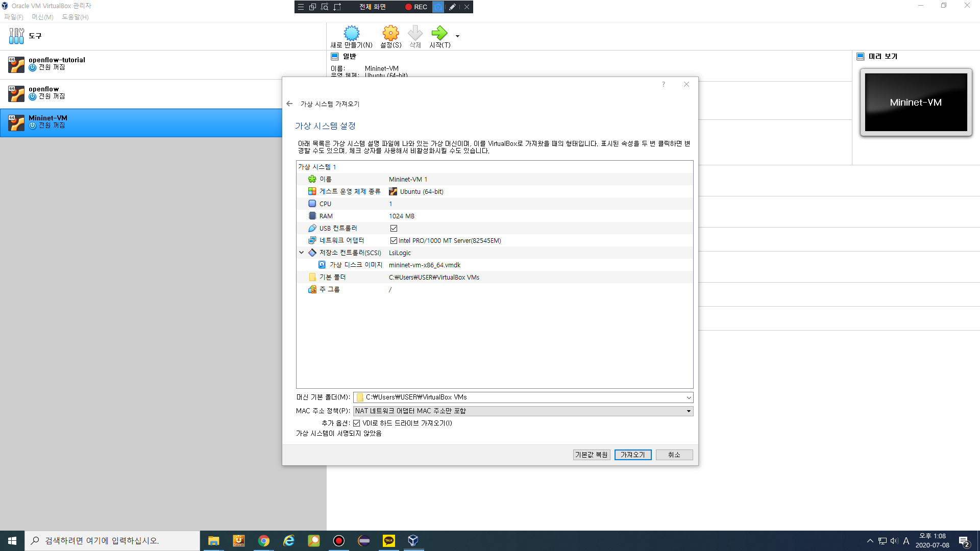Click the 기본 폴더 folder icon

(x=312, y=277)
